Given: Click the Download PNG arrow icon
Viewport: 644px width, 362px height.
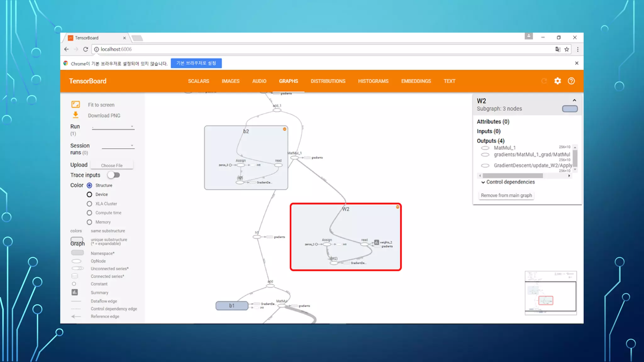Looking at the screenshot, I should (75, 115).
